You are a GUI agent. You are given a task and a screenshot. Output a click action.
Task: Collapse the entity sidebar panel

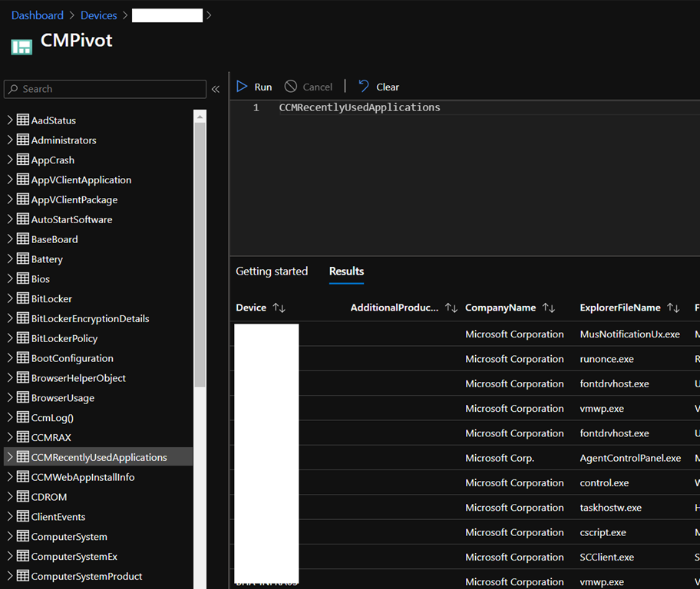coord(216,89)
